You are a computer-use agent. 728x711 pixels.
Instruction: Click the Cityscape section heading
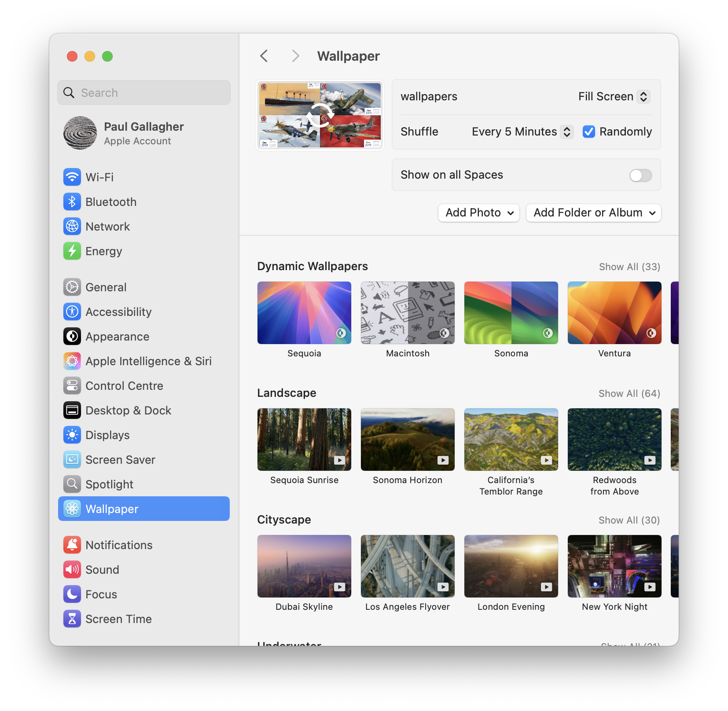click(x=284, y=520)
